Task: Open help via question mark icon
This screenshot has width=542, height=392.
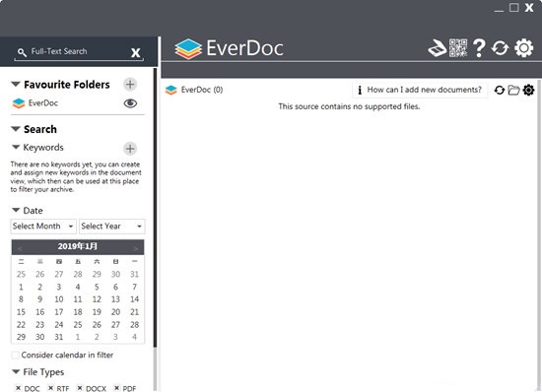Action: tap(479, 48)
